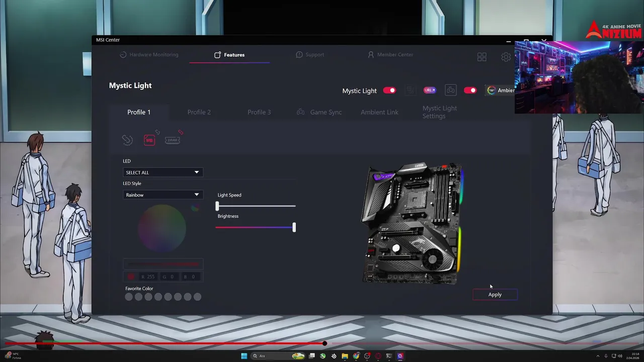Open the OBS icon with red badge on taskbar
Screen dimensions: 644x362
click(367, 356)
